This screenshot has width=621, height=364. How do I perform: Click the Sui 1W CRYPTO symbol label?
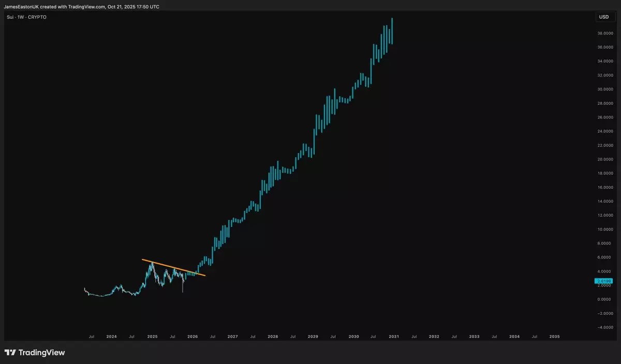pos(25,17)
